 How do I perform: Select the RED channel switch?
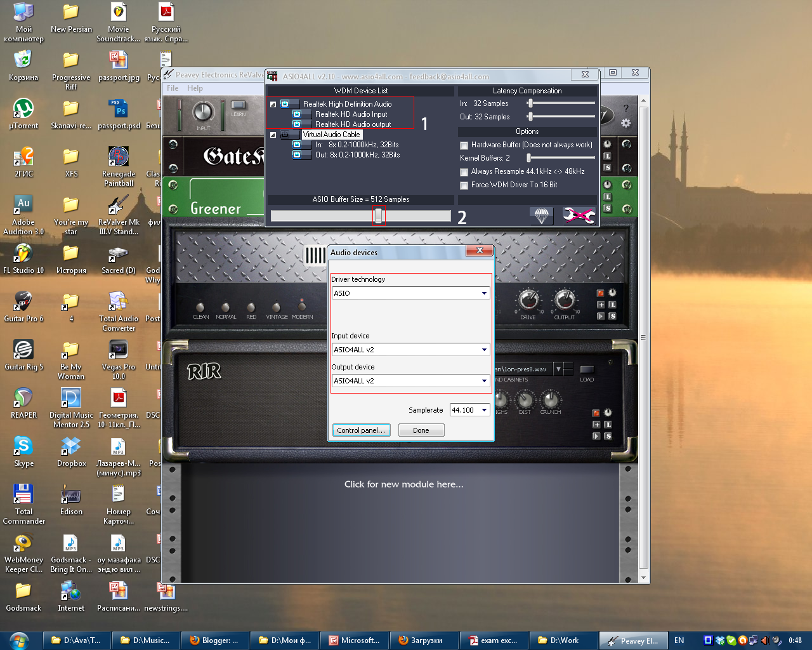(251, 308)
